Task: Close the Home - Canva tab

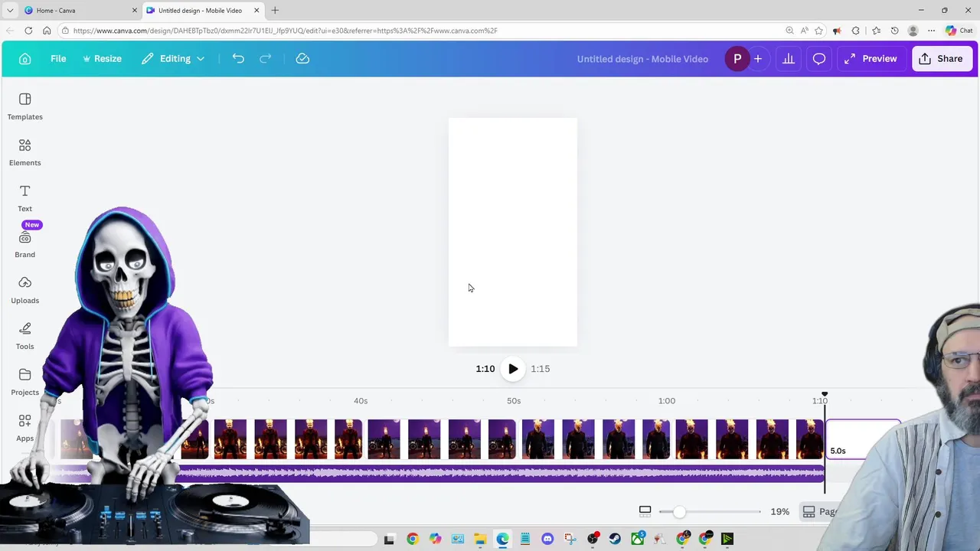Action: (x=135, y=11)
